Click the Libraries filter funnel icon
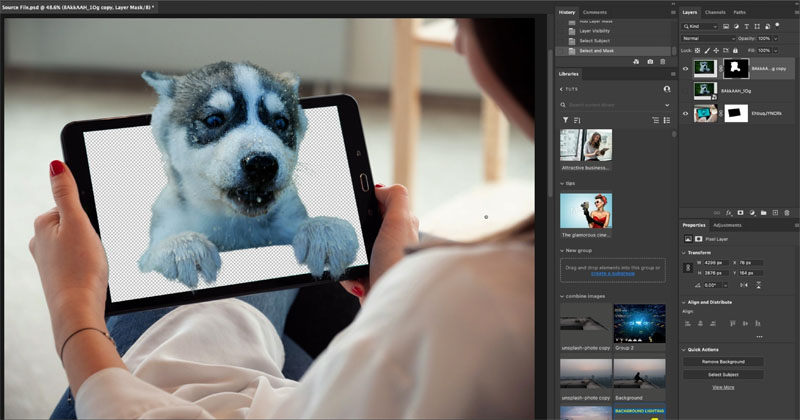The width and height of the screenshot is (800, 420). pos(565,120)
